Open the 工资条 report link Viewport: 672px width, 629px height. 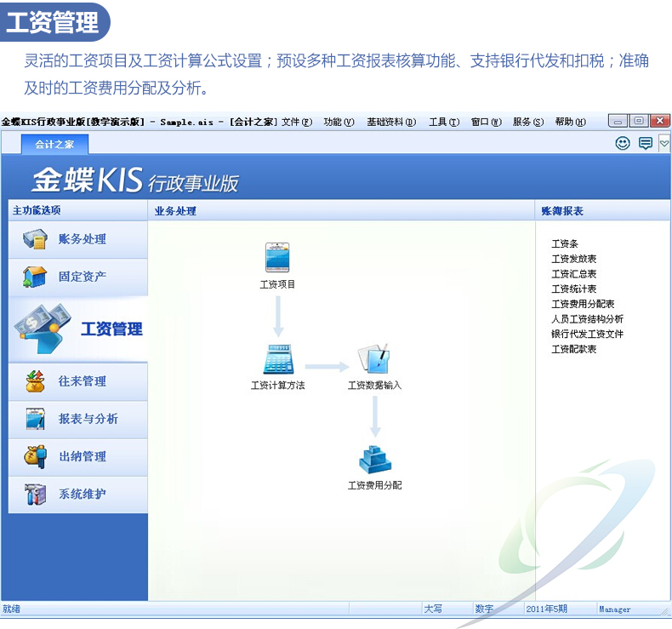565,244
